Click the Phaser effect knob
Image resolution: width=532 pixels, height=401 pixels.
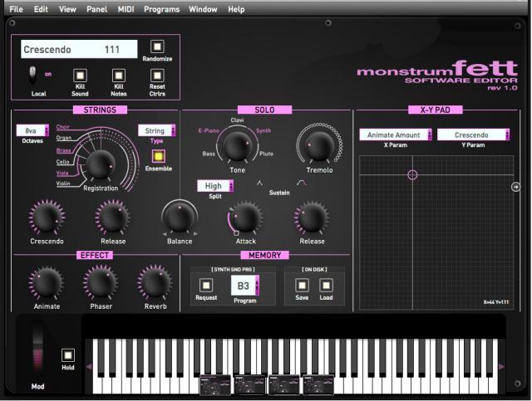101,281
